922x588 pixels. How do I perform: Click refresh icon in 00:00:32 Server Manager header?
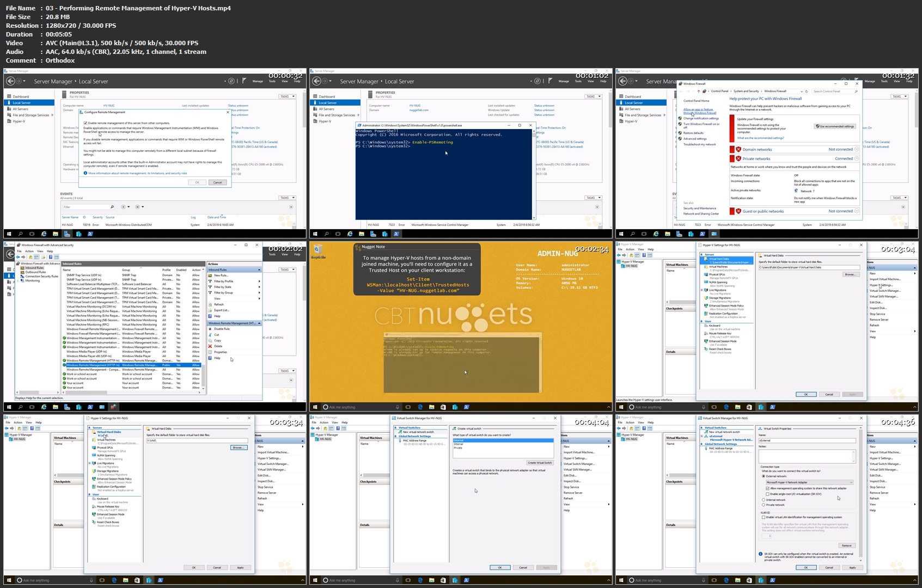(231, 81)
